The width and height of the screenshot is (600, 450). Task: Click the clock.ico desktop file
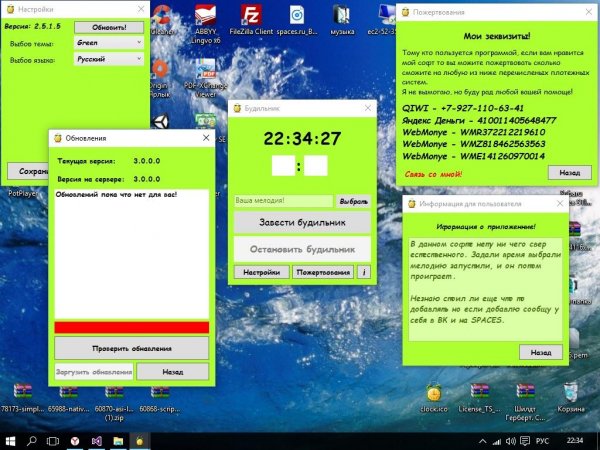coord(433,392)
